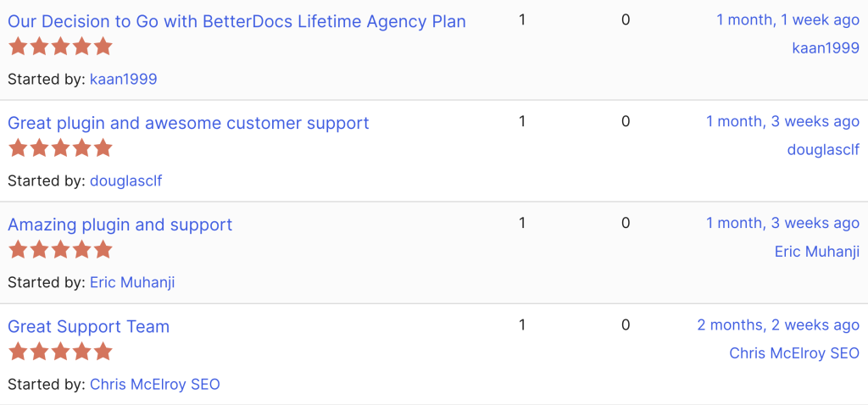Click douglasclf's '1 month, 3 weeks ago' timestamp
Screen dimensions: 868x405
[782, 121]
